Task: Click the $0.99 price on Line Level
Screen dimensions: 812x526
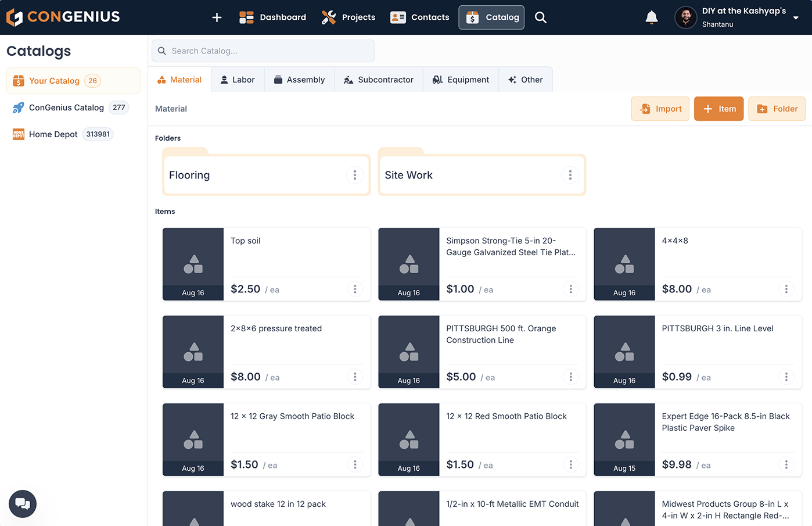Action: tap(677, 377)
